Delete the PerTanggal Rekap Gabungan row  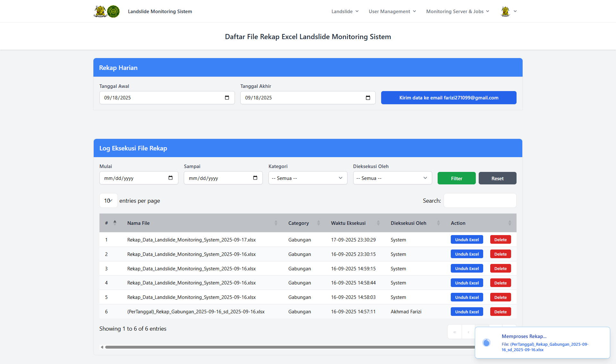(500, 312)
